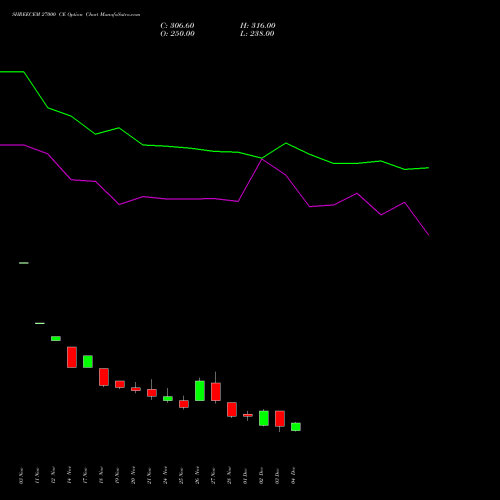This screenshot has width=500, height=500.
Task: Select the red candlestick for 14 Nov
Action: click(72, 357)
